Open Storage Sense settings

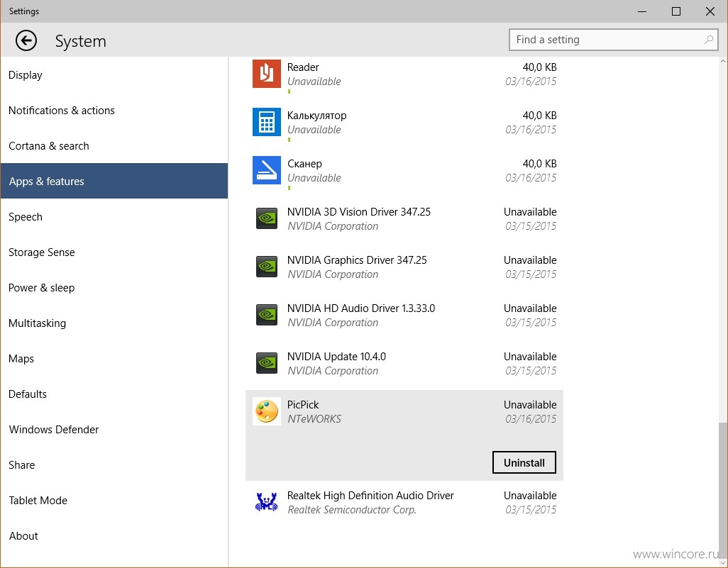114,252
